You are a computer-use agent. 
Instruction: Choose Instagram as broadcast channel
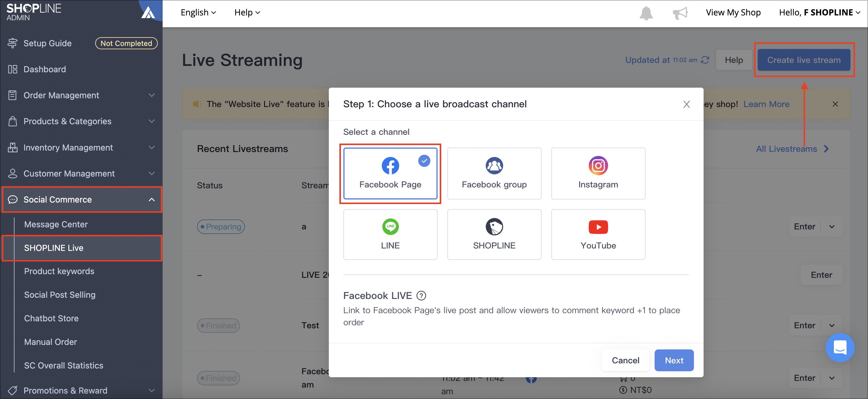pos(598,174)
